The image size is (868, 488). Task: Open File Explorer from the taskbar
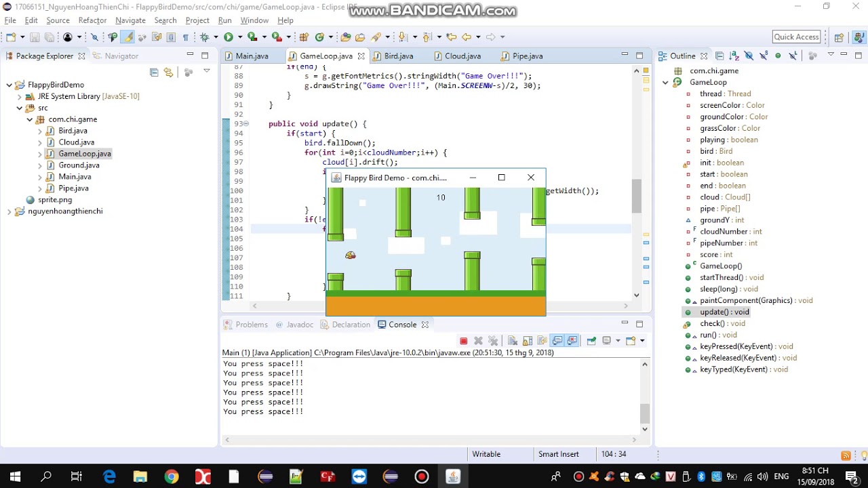point(140,476)
